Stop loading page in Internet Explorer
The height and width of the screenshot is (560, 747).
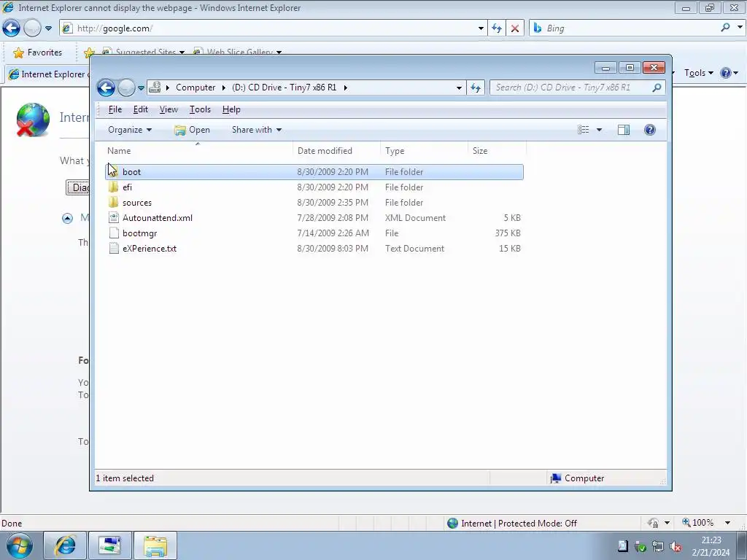(515, 28)
